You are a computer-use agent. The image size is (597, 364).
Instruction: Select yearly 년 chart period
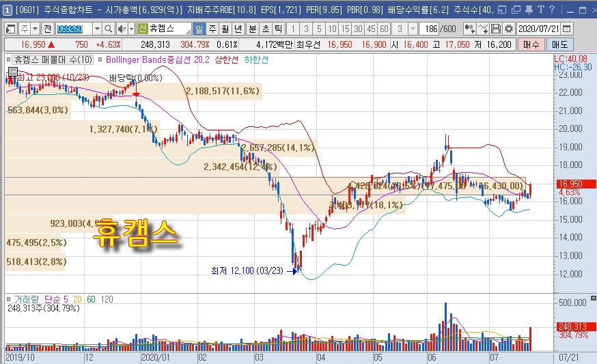[238, 29]
